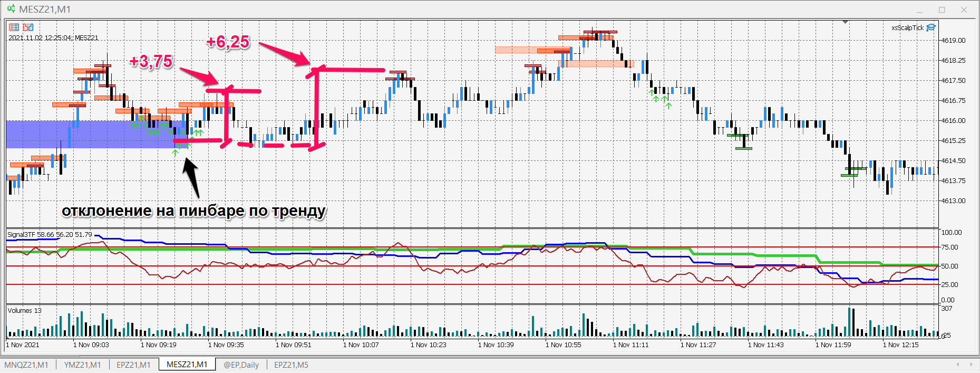This screenshot has width=980, height=373.
Task: Click the 1 Nov 11:11 time label
Action: point(631,345)
